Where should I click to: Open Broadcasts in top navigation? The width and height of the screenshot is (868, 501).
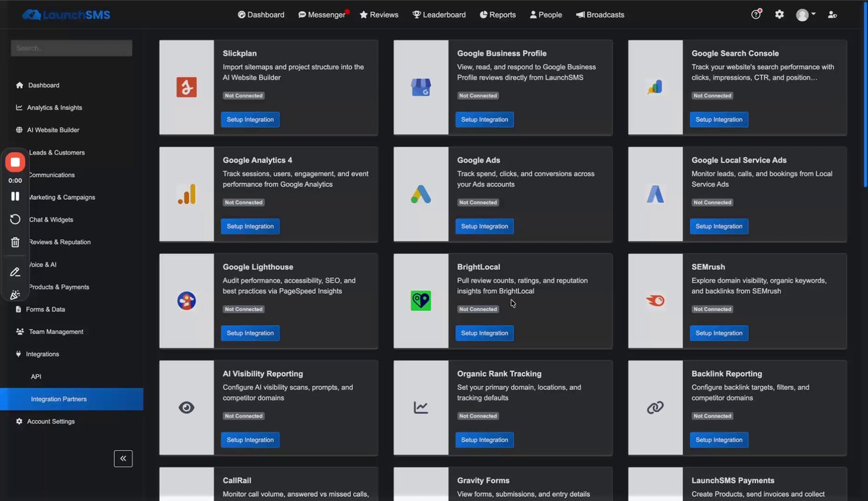600,15
